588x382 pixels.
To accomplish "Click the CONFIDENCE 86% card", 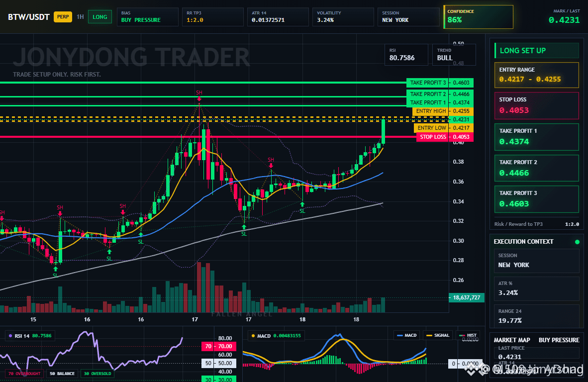I will [478, 17].
